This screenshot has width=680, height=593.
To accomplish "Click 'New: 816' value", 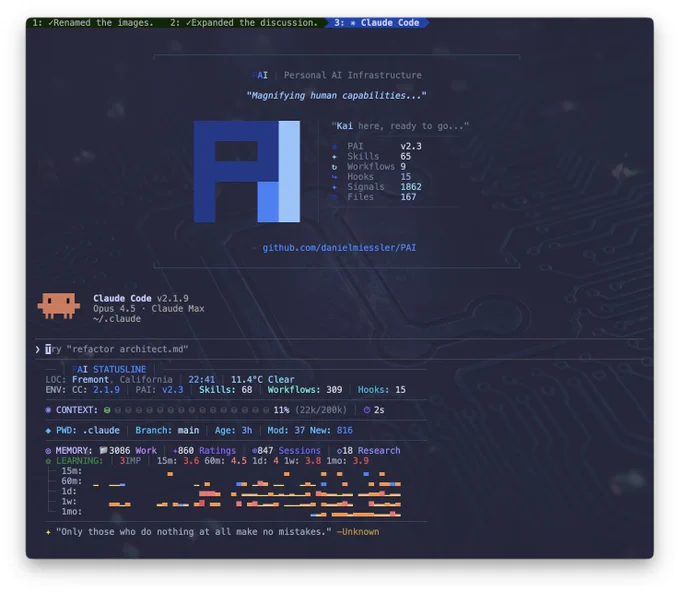I will [x=331, y=430].
